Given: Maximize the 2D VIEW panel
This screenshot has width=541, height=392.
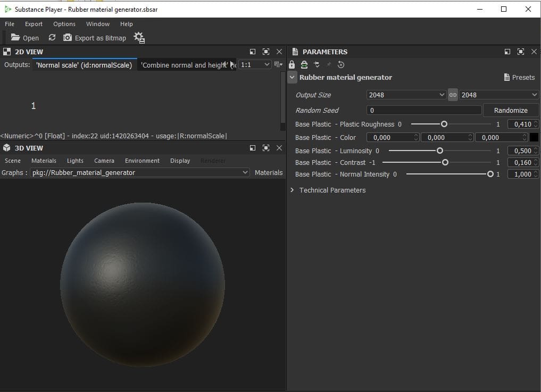Looking at the screenshot, I should click(x=265, y=52).
